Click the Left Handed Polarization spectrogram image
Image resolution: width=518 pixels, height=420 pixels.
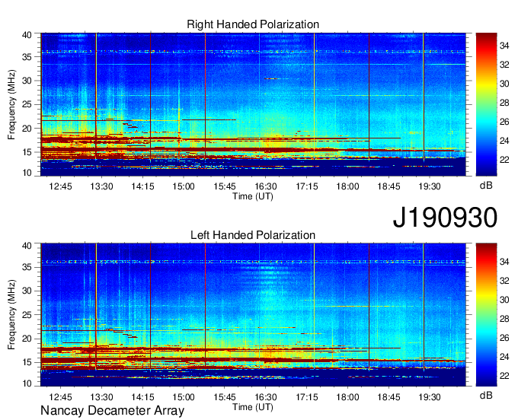pyautogui.click(x=253, y=315)
